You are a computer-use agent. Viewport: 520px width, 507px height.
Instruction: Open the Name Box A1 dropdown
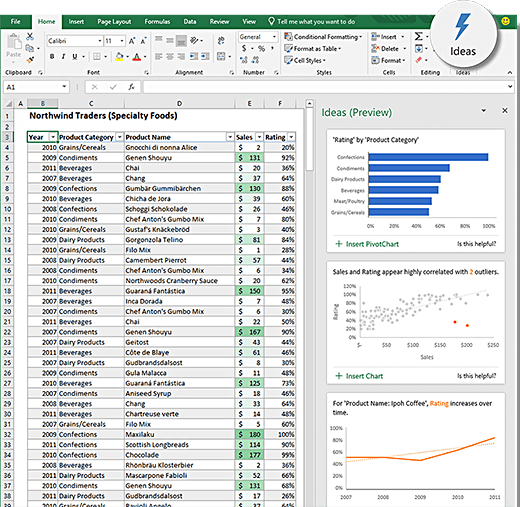tap(64, 87)
